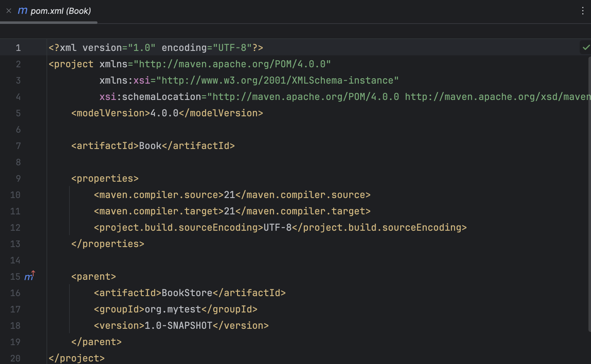
Task: Click the green checkmark to view code analysis results
Action: [x=586, y=47]
